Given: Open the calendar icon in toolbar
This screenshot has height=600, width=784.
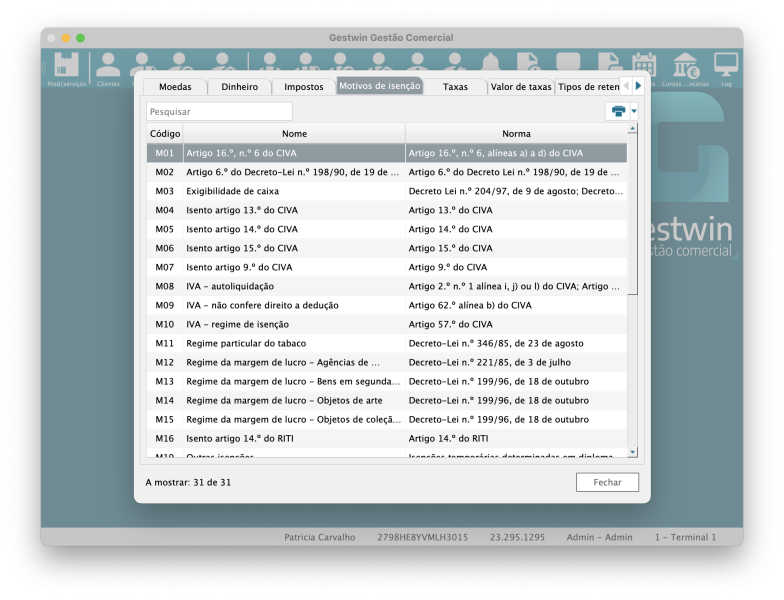Looking at the screenshot, I should pyautogui.click(x=644, y=65).
